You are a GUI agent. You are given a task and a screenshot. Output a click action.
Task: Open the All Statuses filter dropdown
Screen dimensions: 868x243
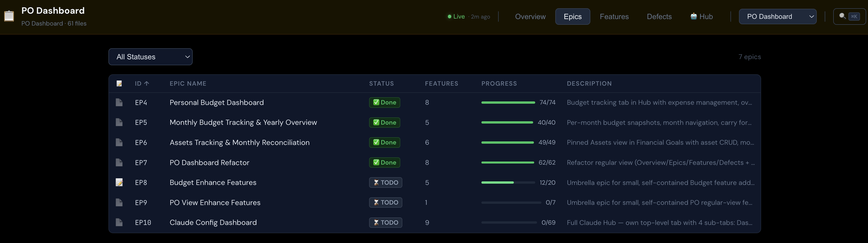click(150, 57)
